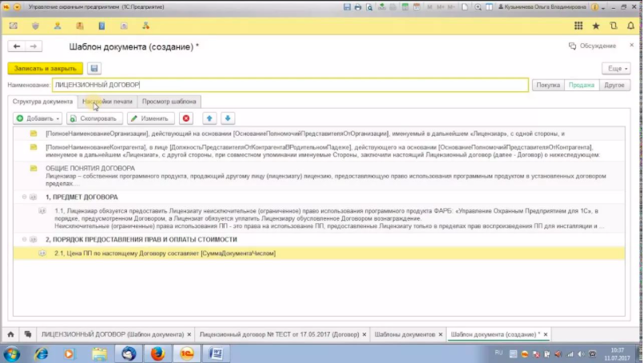Click the 'Скопировать' button
This screenshot has height=363, width=644.
(94, 118)
